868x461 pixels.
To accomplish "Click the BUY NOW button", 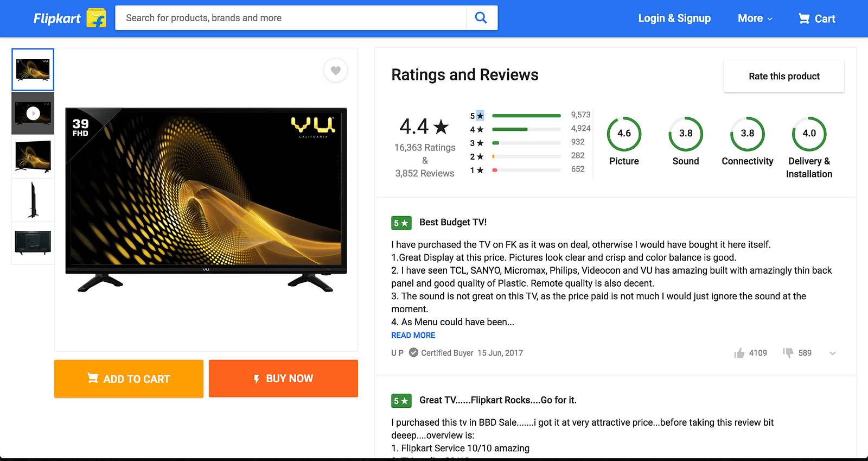I will (x=283, y=378).
